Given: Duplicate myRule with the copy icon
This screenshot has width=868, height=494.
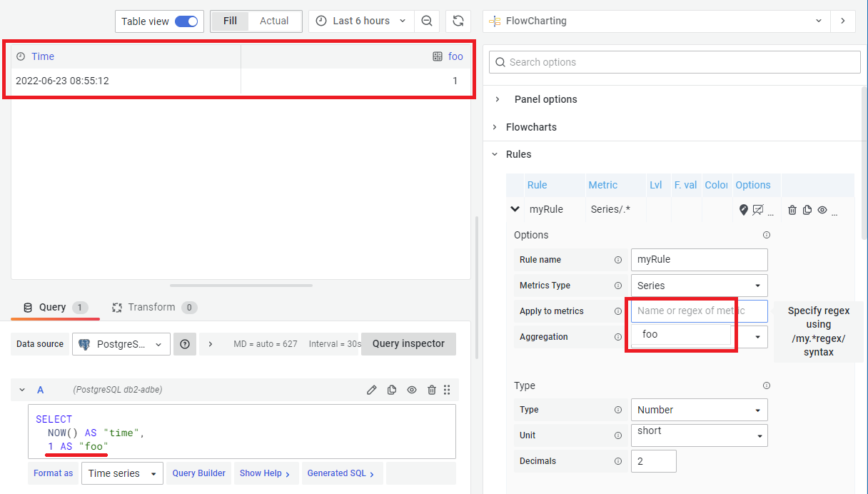Looking at the screenshot, I should (x=807, y=210).
